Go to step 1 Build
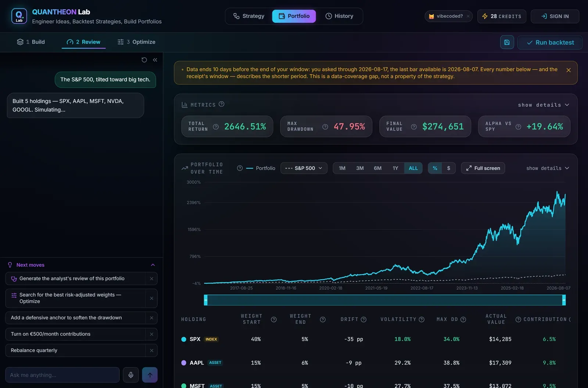Screen dimensions: 588x388 (x=31, y=42)
